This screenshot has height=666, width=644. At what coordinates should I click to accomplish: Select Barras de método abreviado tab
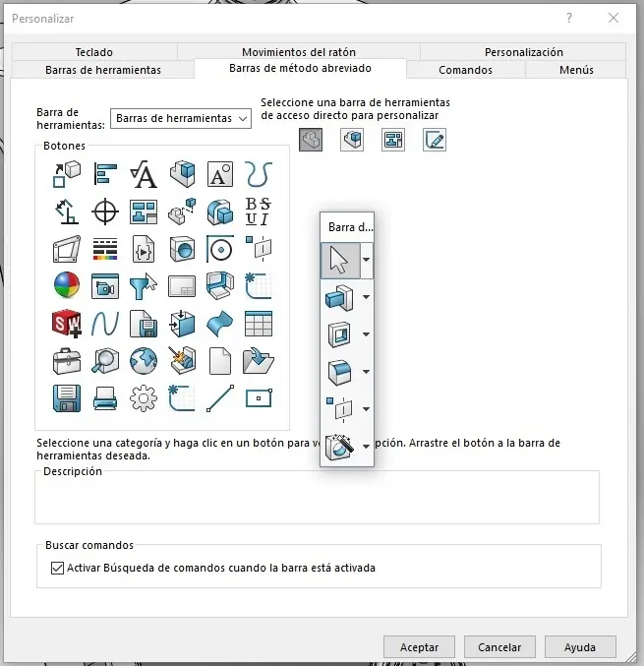[300, 69]
